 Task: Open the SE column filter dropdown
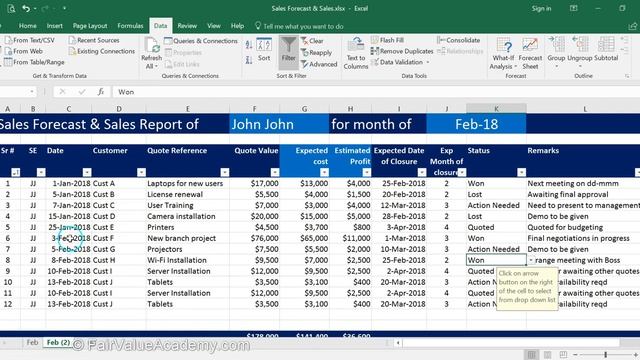(x=41, y=172)
